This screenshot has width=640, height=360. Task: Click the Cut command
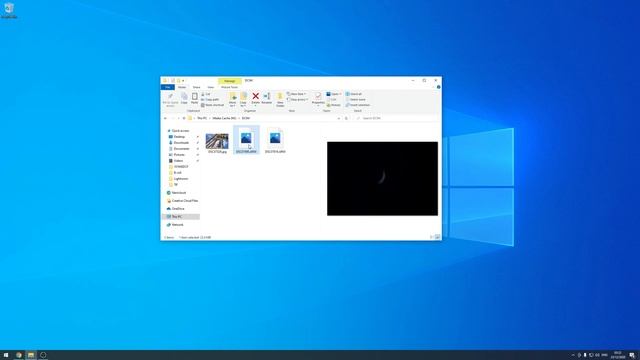tap(206, 94)
